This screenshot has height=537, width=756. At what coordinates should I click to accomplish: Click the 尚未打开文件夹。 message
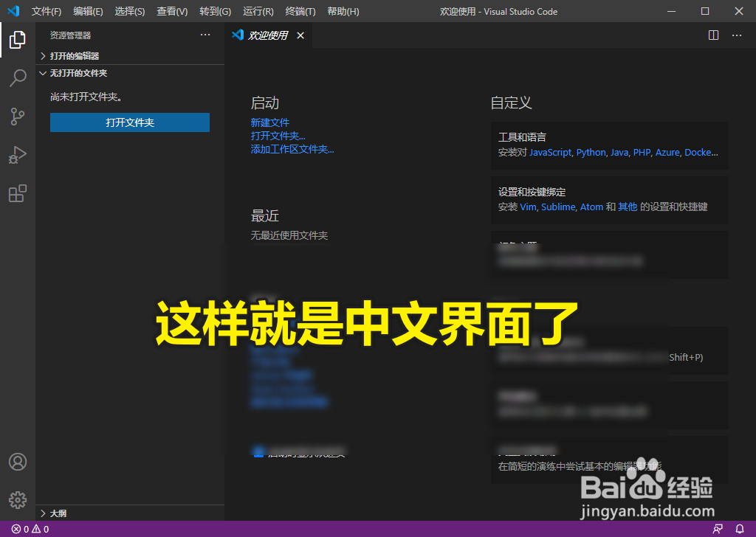click(87, 97)
